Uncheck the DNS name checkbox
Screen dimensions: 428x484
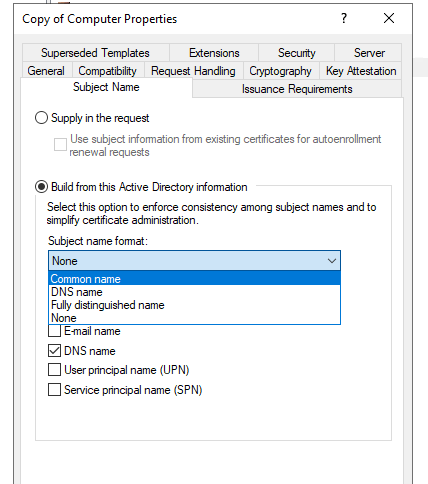click(x=54, y=351)
